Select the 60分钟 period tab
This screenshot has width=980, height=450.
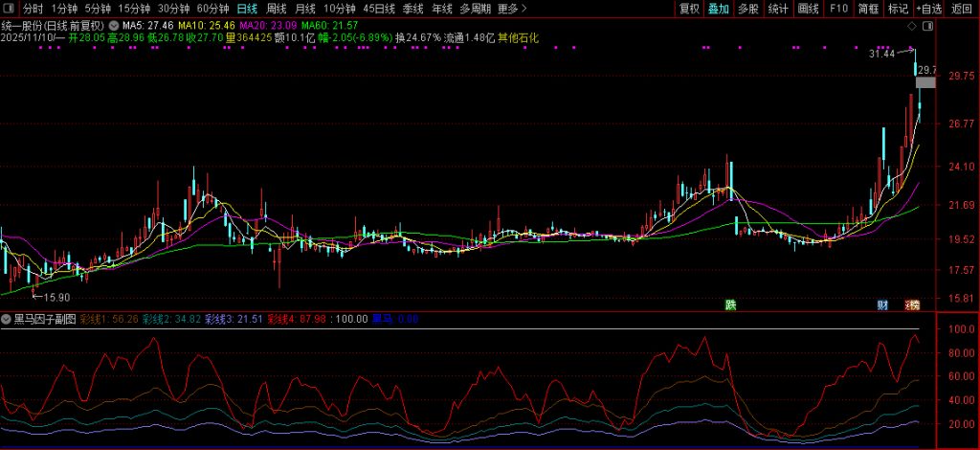click(212, 9)
